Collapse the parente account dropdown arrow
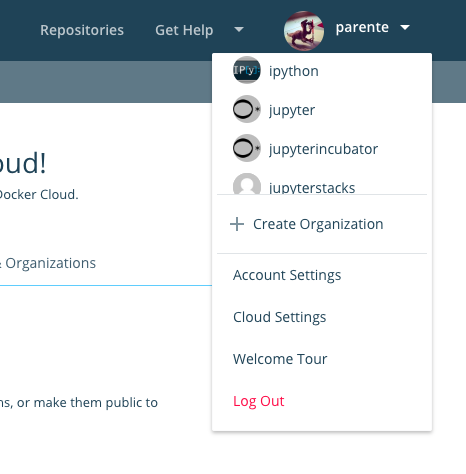The width and height of the screenshot is (466, 474). tap(405, 27)
